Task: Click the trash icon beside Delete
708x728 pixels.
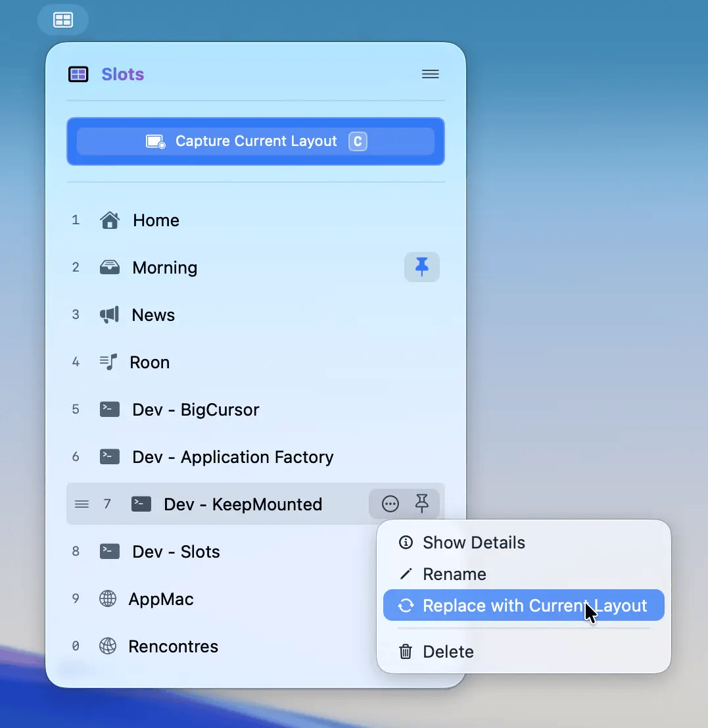Action: tap(406, 652)
